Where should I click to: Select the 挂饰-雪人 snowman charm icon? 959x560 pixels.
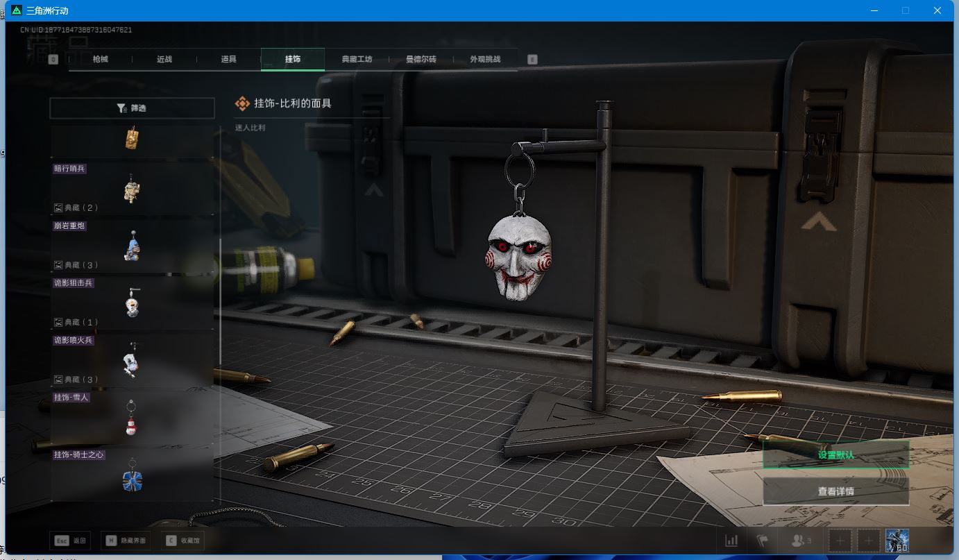(x=131, y=418)
